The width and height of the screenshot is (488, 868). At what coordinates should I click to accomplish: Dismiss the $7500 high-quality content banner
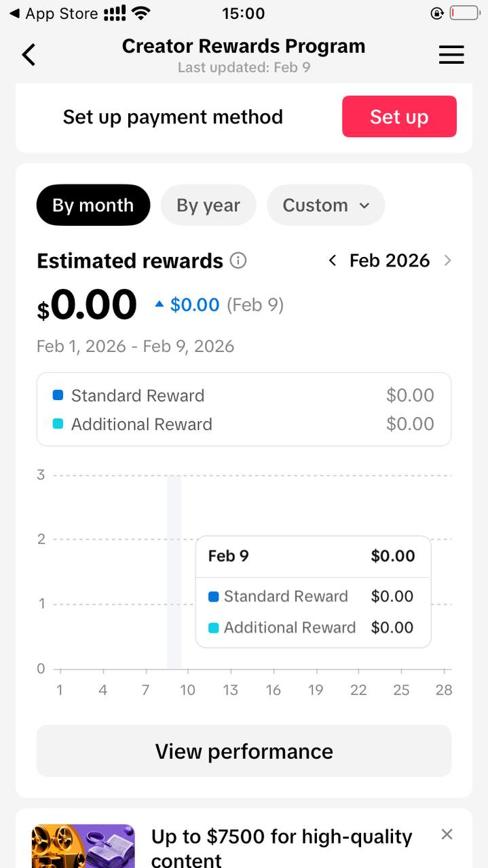[x=447, y=834]
